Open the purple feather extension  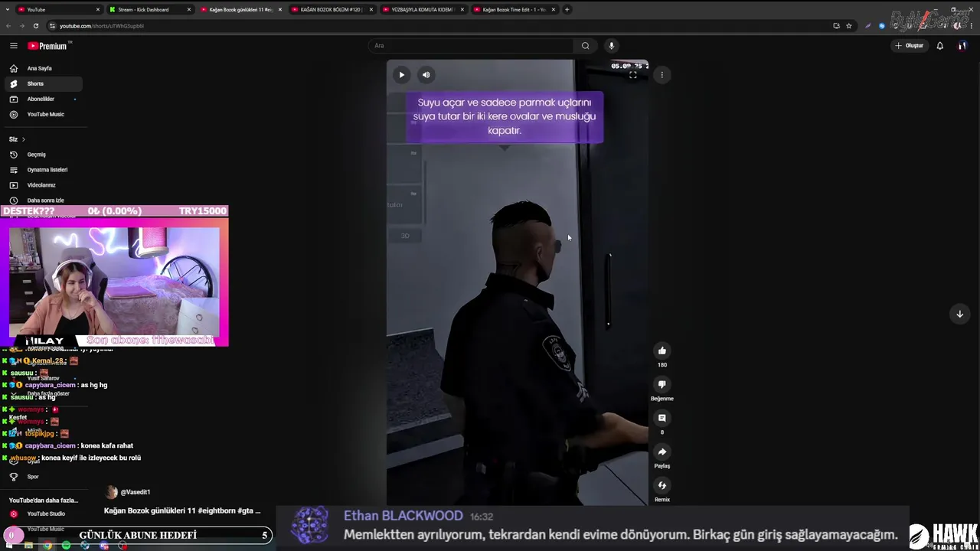[x=867, y=26]
